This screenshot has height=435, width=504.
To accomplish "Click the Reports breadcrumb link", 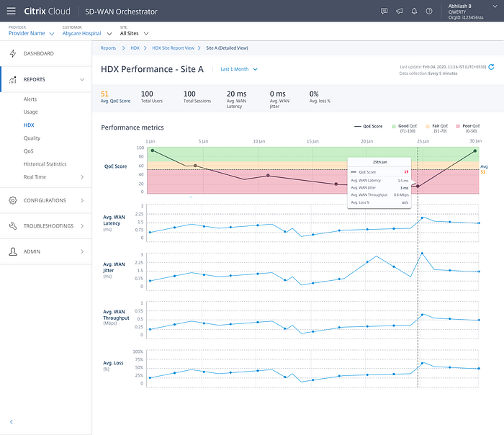I will (x=108, y=48).
